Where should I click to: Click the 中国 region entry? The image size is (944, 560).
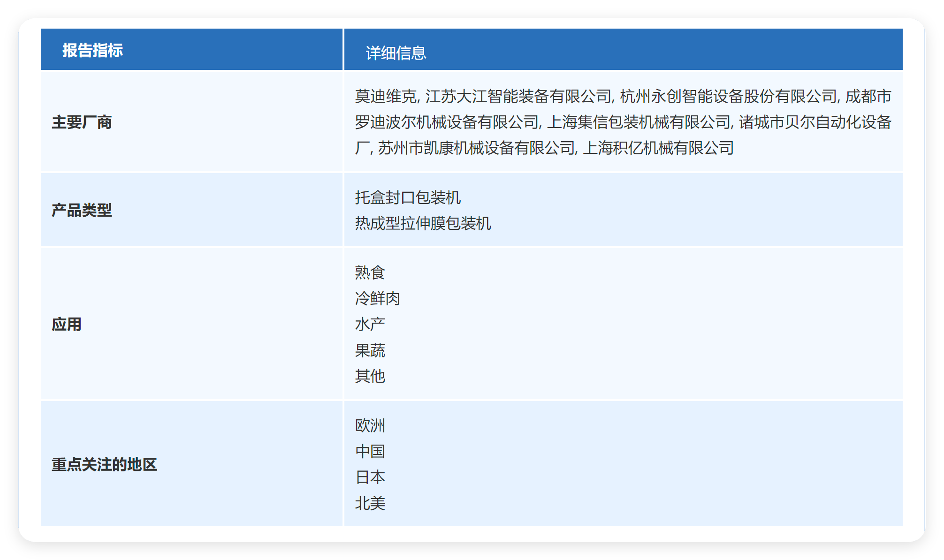click(370, 451)
